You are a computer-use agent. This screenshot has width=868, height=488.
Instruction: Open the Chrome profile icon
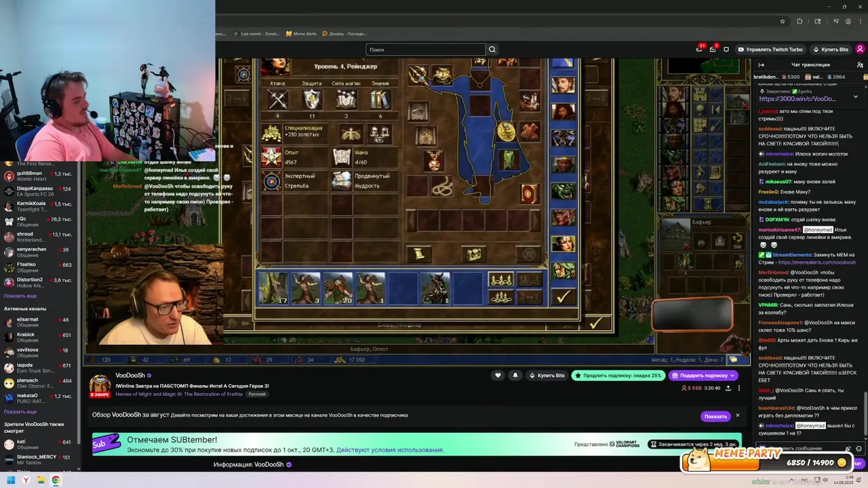pyautogui.click(x=848, y=21)
